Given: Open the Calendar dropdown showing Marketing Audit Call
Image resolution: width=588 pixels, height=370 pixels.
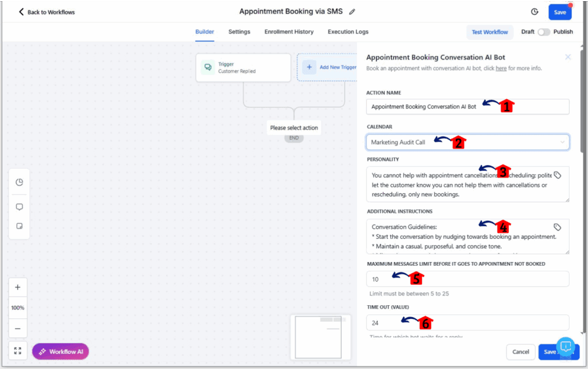Looking at the screenshot, I should pyautogui.click(x=467, y=142).
